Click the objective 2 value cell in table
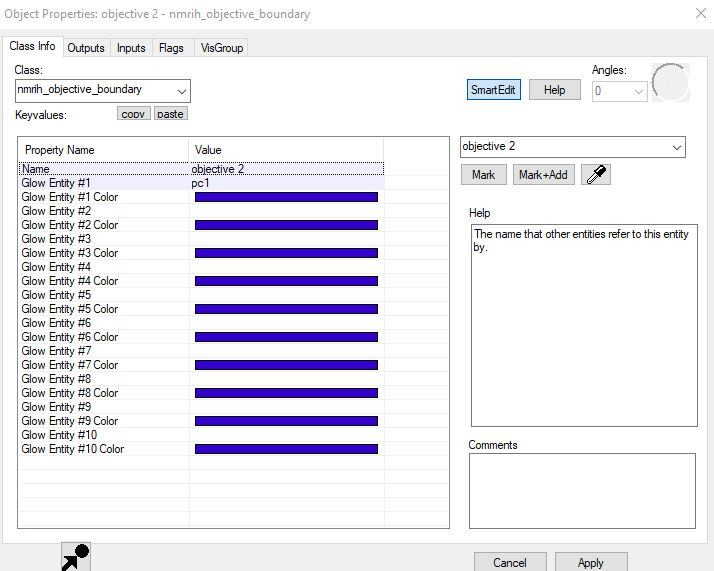The height and width of the screenshot is (571, 714). tap(286, 169)
